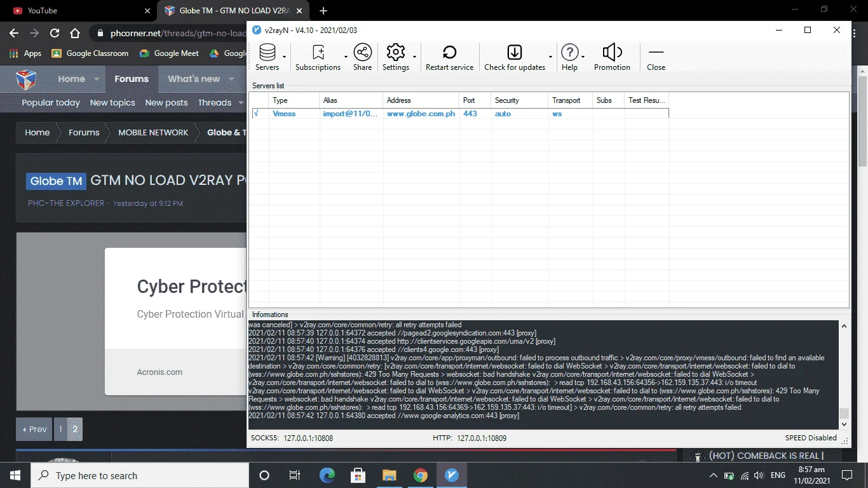Click Chrome's Home button icon
The height and width of the screenshot is (488, 868).
[75, 33]
